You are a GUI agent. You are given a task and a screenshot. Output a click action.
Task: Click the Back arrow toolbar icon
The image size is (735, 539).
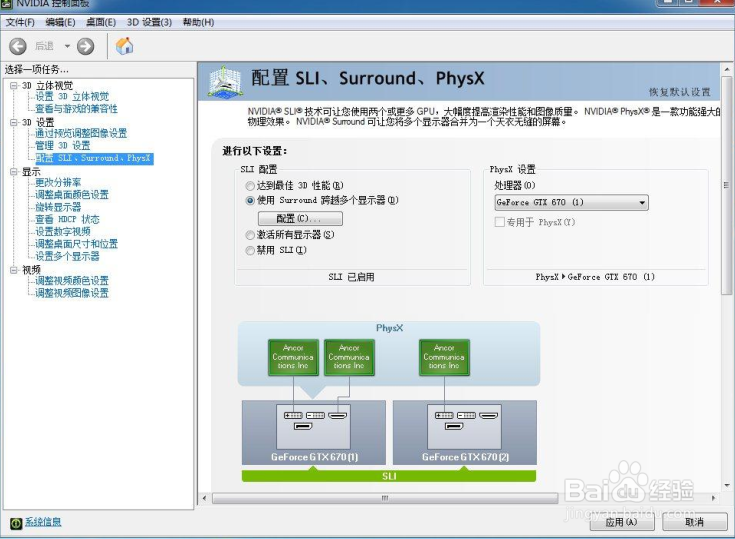point(18,46)
